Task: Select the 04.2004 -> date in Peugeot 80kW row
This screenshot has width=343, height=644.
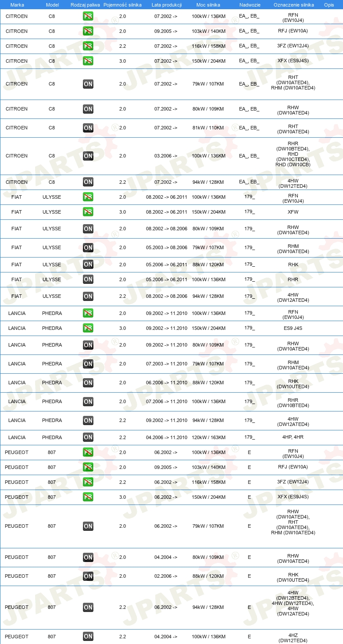Action: coord(166,557)
